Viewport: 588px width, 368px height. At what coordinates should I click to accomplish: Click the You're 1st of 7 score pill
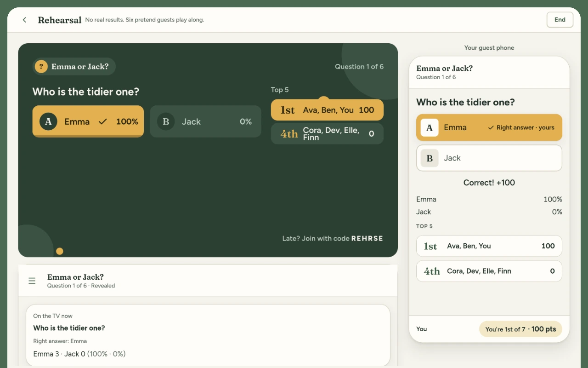[520, 329]
